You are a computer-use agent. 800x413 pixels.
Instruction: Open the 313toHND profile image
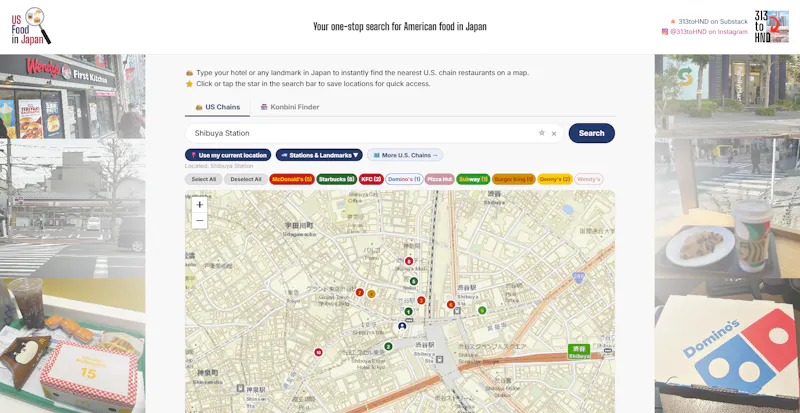(771, 27)
